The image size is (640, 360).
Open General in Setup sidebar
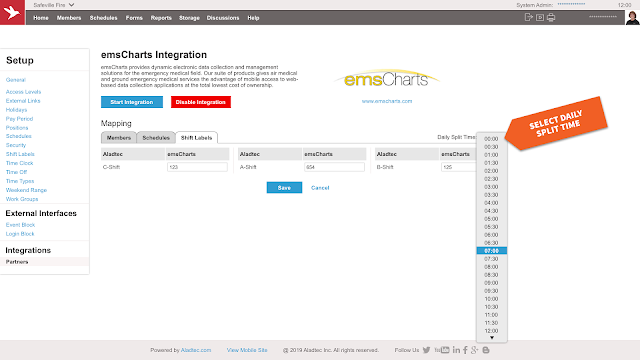tap(16, 80)
